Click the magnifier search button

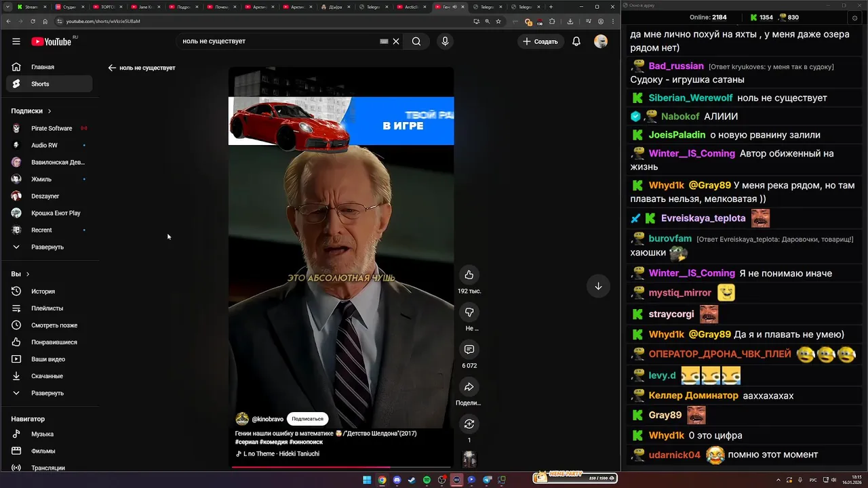click(x=416, y=41)
